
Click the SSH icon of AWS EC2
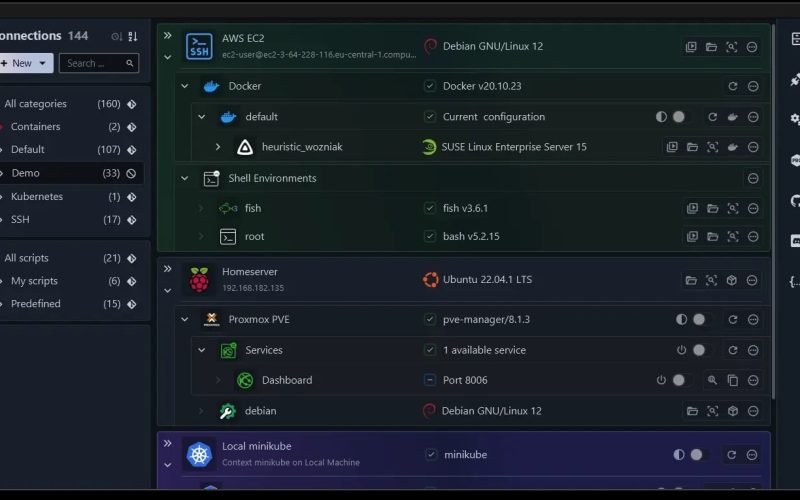click(199, 47)
